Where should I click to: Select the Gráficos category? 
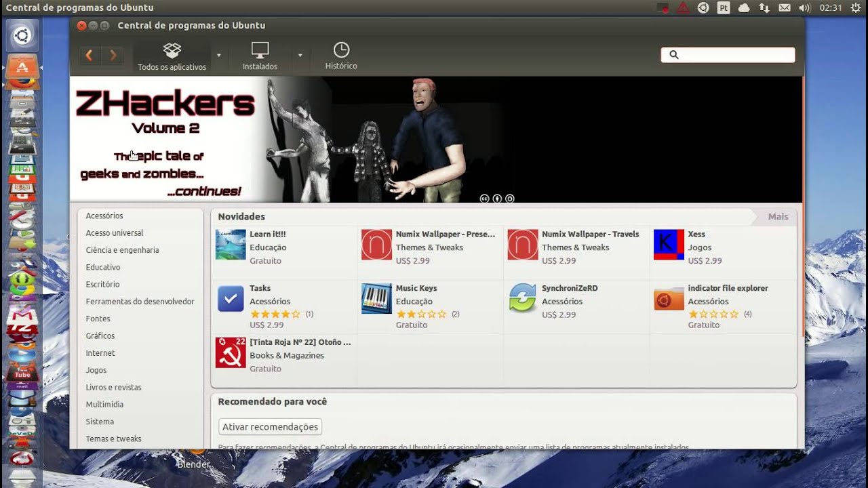tap(100, 335)
